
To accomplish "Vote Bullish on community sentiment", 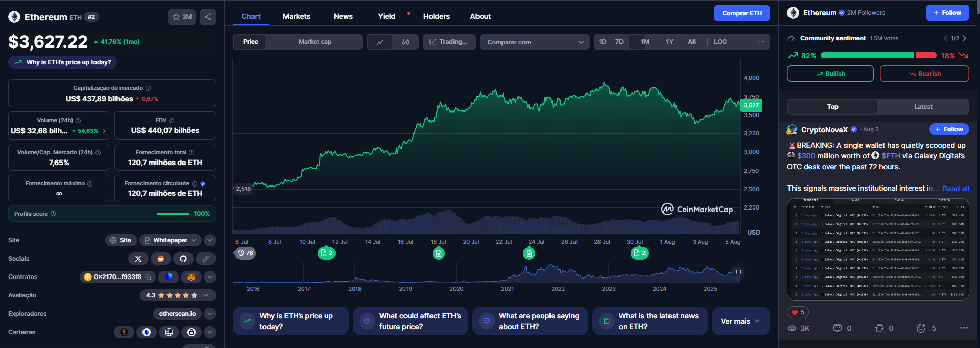I will [x=830, y=74].
